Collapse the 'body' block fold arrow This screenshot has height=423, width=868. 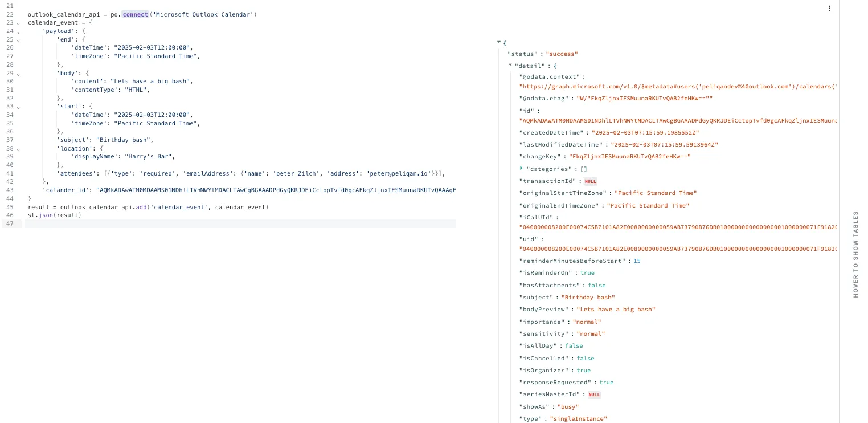point(18,74)
